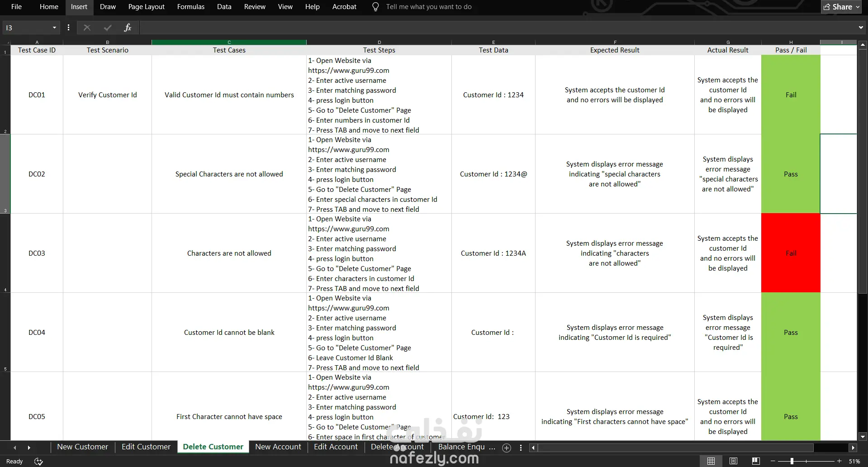The height and width of the screenshot is (467, 868).
Task: Click Zoom In plus control
Action: 838,461
